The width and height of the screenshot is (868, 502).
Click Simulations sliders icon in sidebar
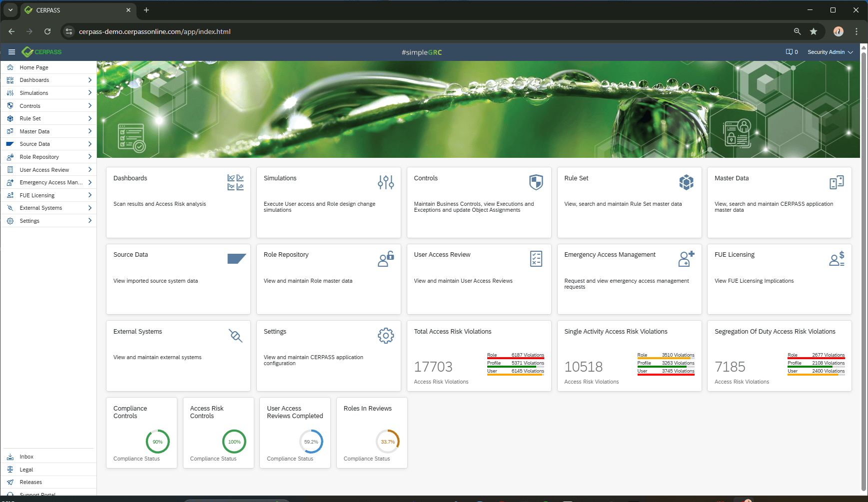point(10,93)
